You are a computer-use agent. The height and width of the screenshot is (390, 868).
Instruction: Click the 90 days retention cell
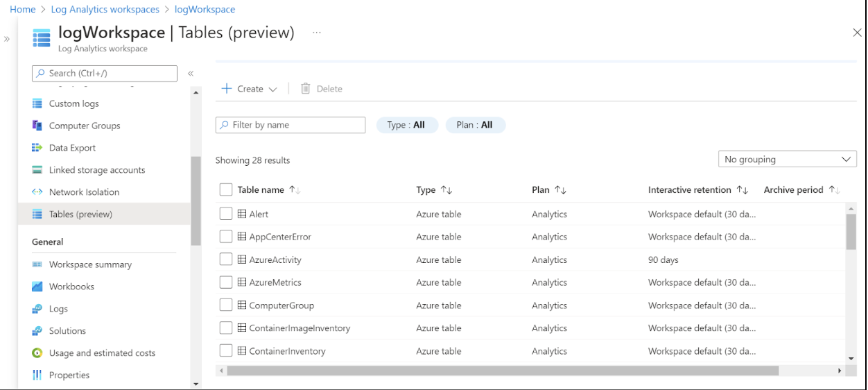tap(663, 260)
